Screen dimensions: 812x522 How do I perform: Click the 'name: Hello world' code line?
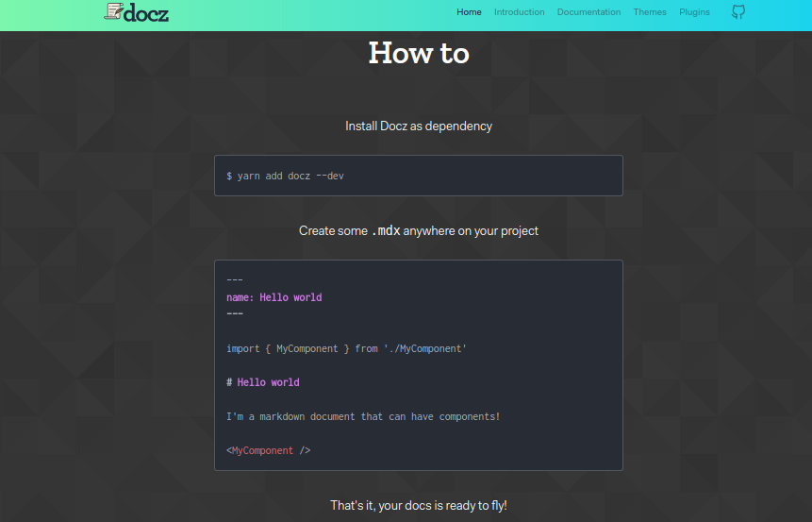(x=273, y=297)
